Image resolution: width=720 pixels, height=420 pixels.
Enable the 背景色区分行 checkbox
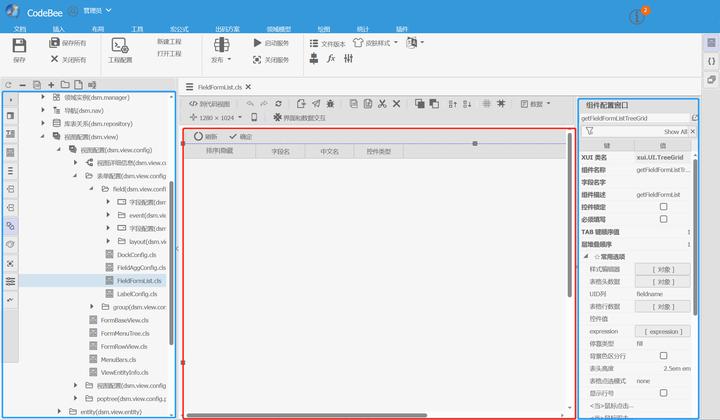[x=663, y=355]
